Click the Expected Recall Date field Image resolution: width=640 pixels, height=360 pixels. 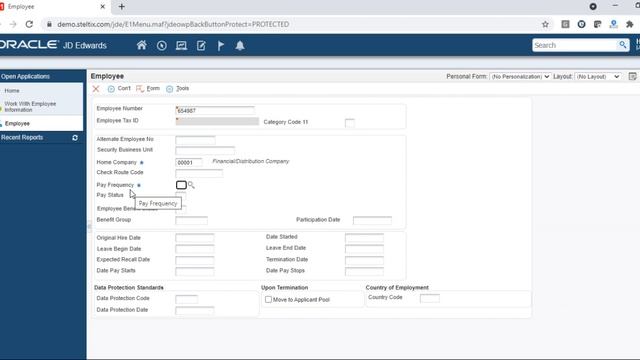point(195,260)
